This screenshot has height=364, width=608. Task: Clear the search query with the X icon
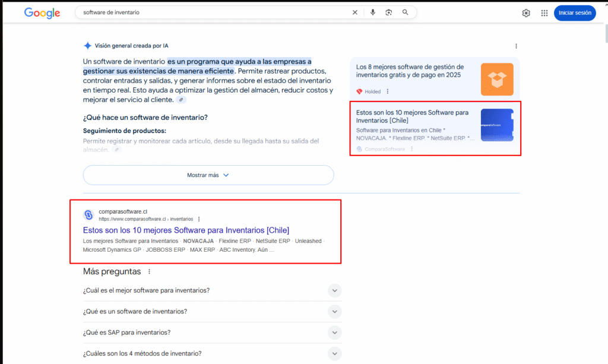pyautogui.click(x=355, y=12)
